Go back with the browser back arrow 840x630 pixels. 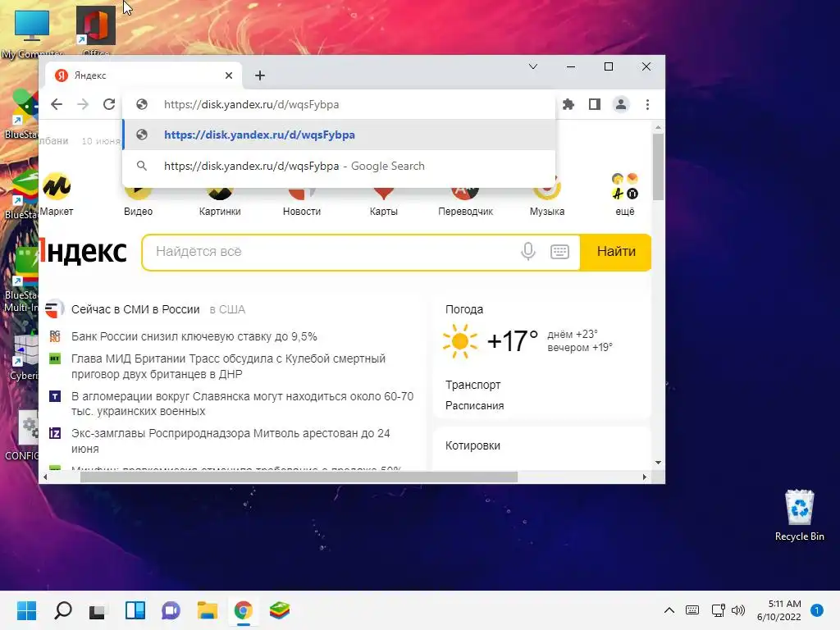57,104
